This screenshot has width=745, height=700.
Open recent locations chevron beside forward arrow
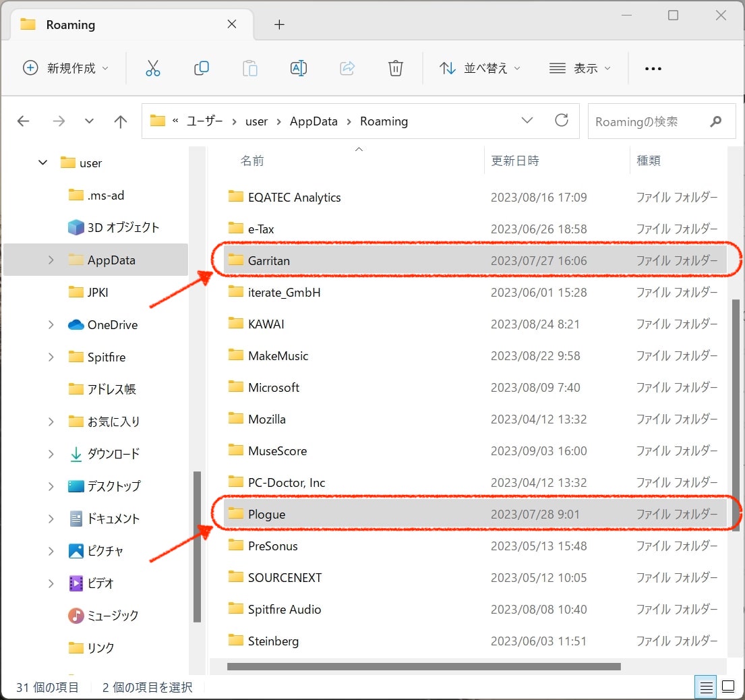pyautogui.click(x=89, y=121)
